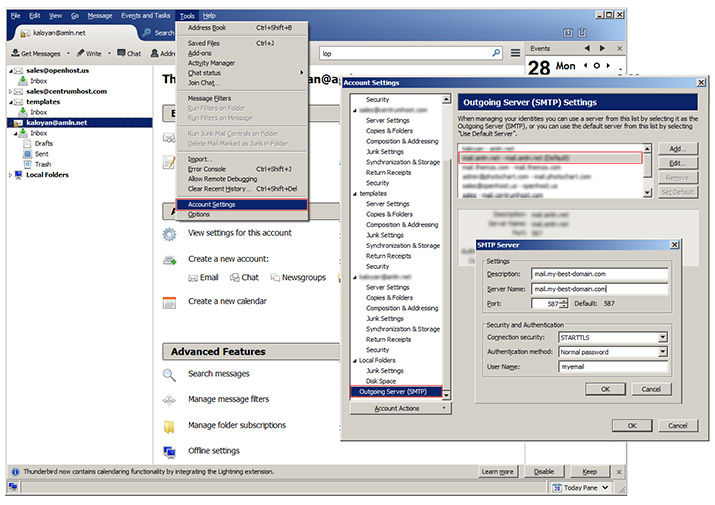This screenshot has height=505, width=715.
Task: Click Create a new calendar
Action: tap(227, 301)
